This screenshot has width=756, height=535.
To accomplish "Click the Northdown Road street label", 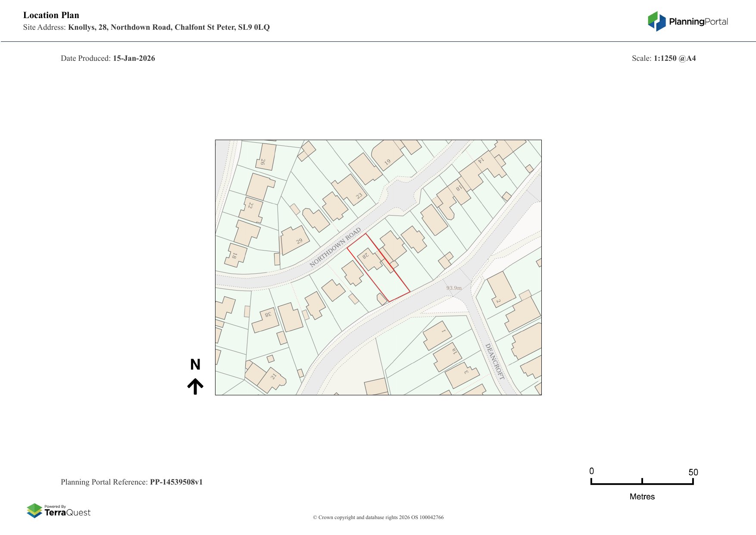I will coord(335,247).
